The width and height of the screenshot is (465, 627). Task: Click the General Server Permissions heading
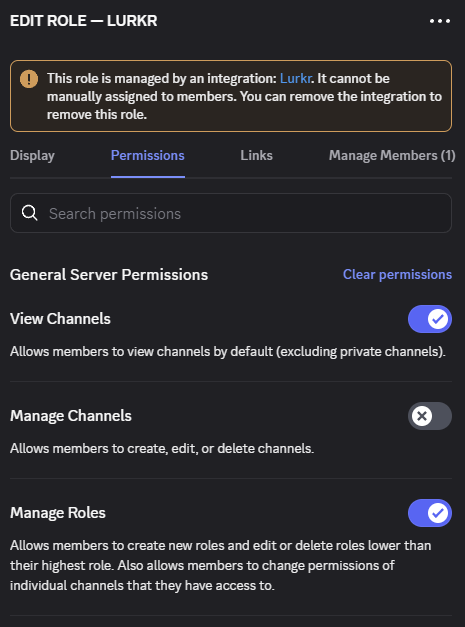point(109,275)
